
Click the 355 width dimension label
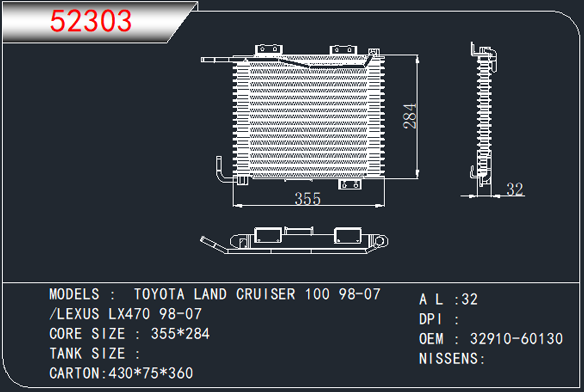tap(307, 199)
